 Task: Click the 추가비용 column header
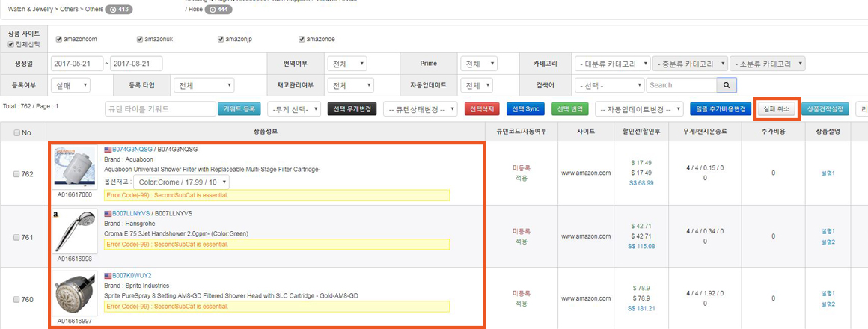(x=774, y=132)
